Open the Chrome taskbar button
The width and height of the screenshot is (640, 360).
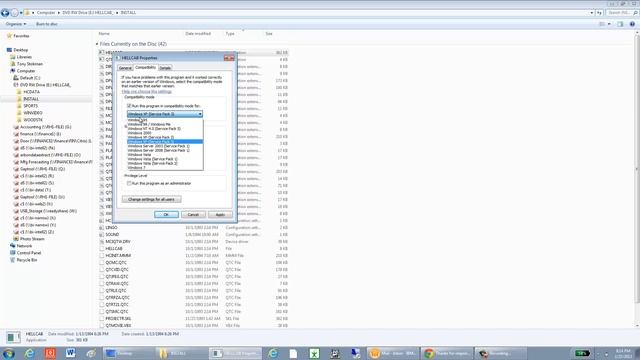[x=448, y=353]
